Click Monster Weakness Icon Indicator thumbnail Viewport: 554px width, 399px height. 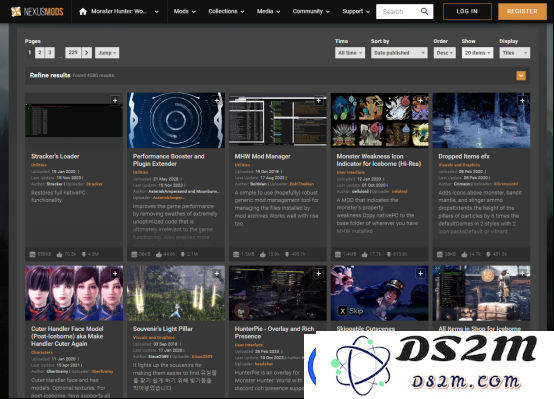[x=379, y=120]
